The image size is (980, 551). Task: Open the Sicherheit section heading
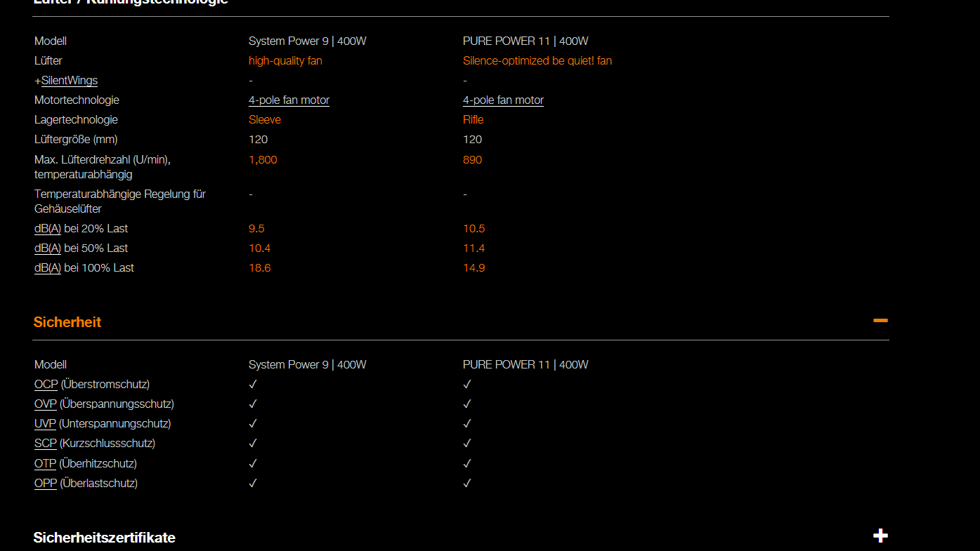[67, 322]
